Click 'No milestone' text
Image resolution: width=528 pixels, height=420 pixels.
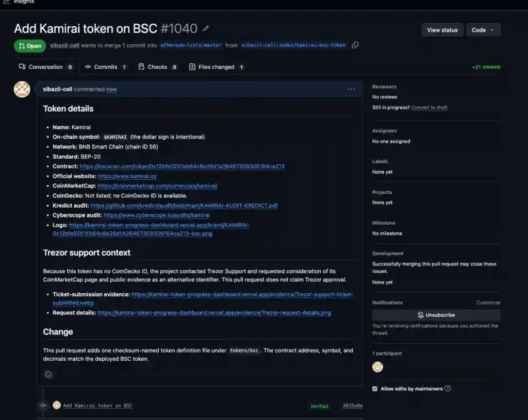pyautogui.click(x=387, y=233)
